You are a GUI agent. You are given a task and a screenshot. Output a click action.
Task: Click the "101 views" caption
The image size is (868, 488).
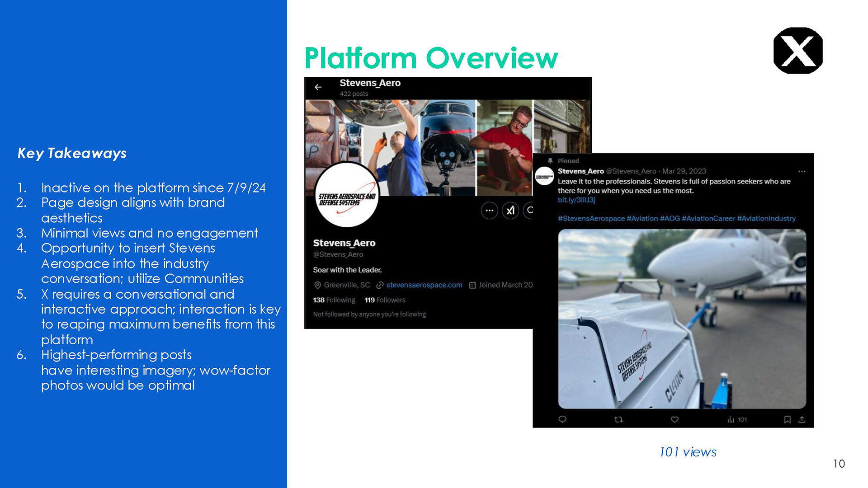(x=688, y=452)
